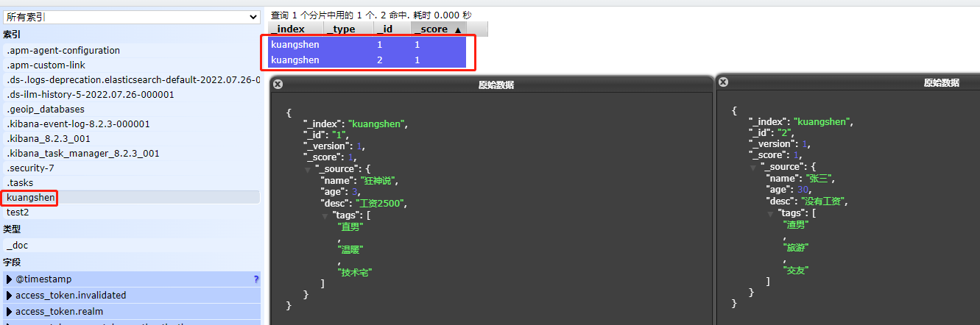Image resolution: width=980 pixels, height=325 pixels.
Task: Close the raw data popup showing 张三
Action: 723,83
